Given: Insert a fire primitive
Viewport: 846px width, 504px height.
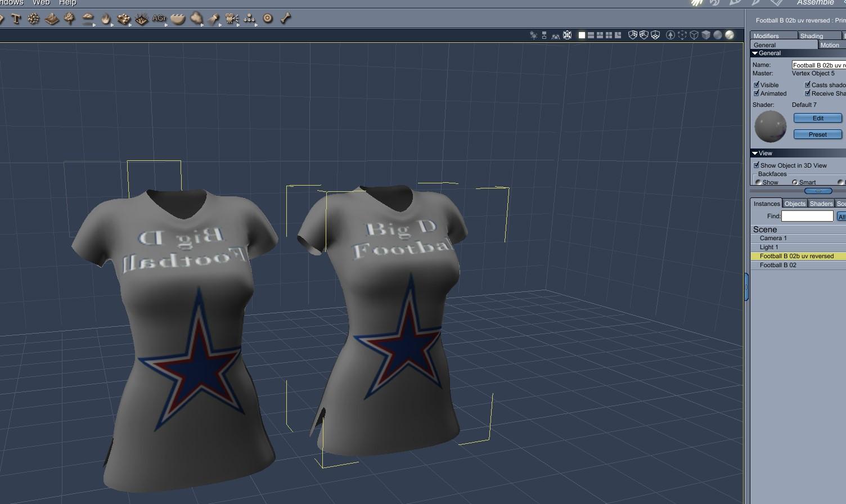Looking at the screenshot, I should point(106,19).
